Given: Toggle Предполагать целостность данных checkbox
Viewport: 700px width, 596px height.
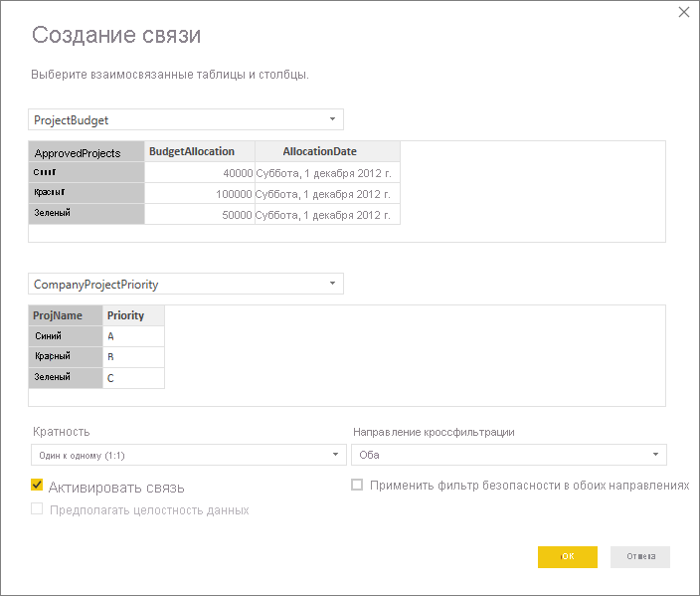Looking at the screenshot, I should pos(37,508).
